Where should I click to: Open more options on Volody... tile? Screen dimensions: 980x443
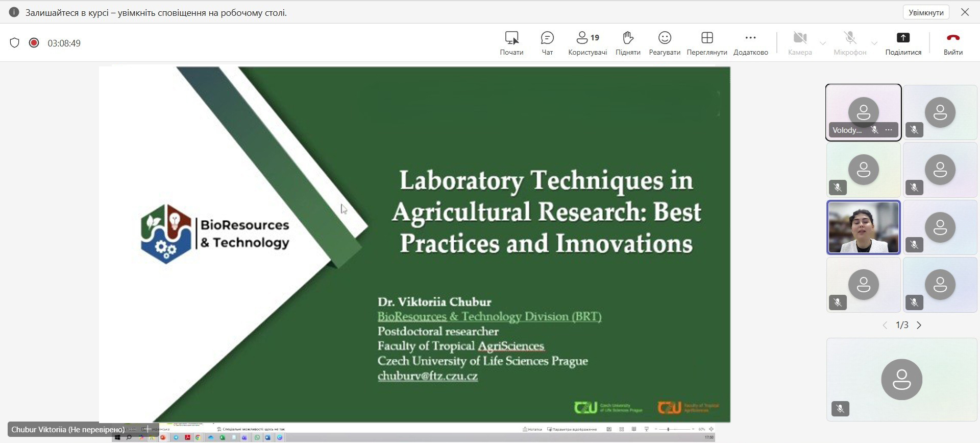[889, 130]
